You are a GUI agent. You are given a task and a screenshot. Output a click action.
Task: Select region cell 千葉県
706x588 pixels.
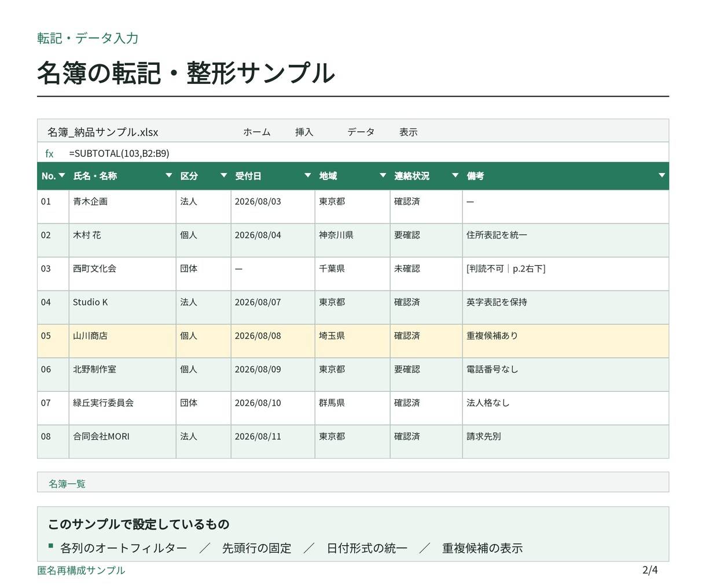click(352, 274)
